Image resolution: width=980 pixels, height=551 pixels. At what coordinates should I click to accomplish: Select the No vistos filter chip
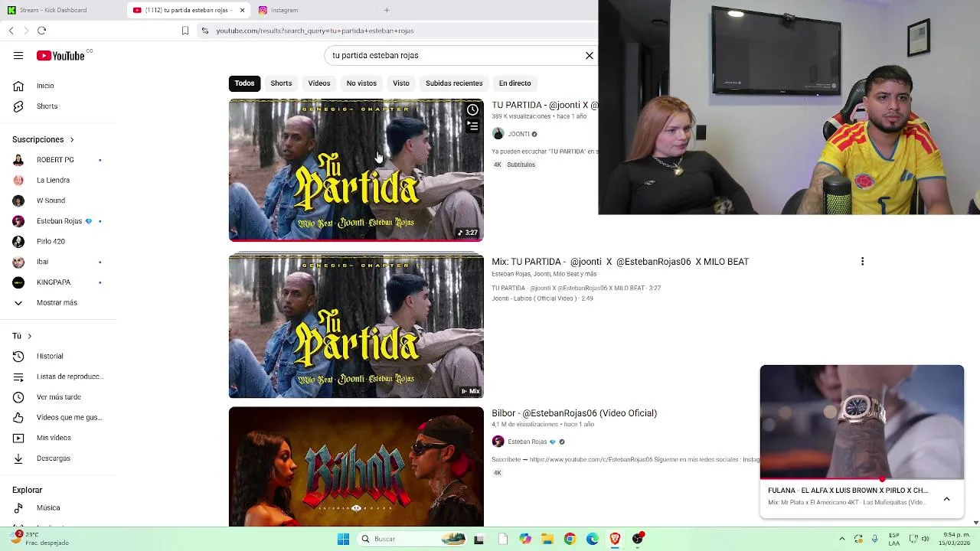coord(361,83)
